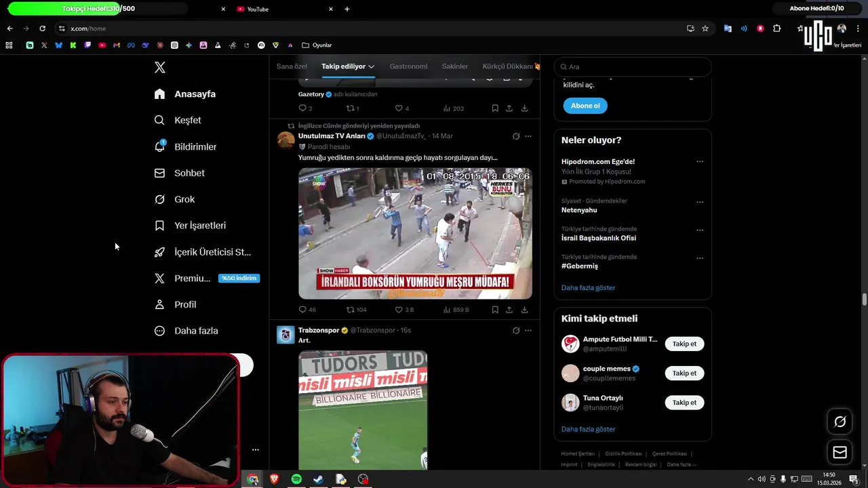Image resolution: width=868 pixels, height=488 pixels.
Task: Click the x.com/home address bar
Action: 366,28
